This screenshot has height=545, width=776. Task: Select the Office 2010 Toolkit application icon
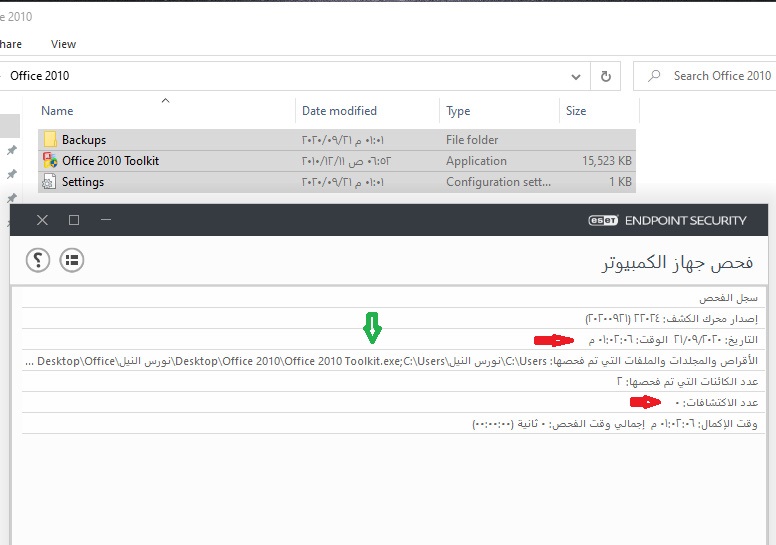click(49, 161)
